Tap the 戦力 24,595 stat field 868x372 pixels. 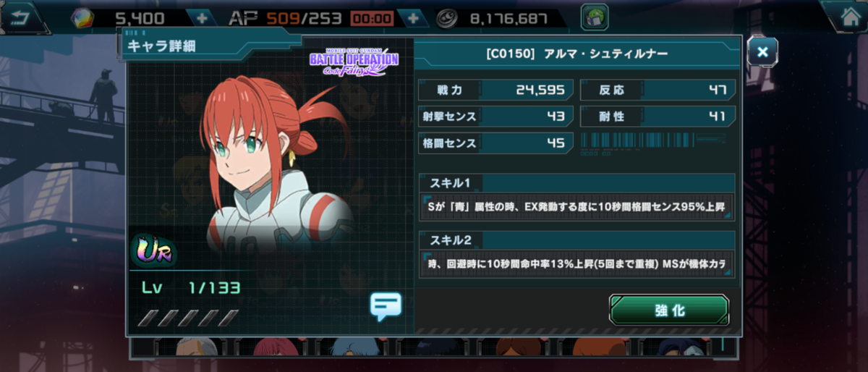click(496, 90)
